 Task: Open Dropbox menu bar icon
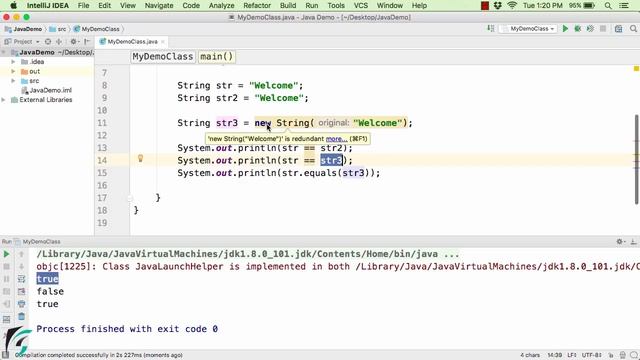coord(498,6)
